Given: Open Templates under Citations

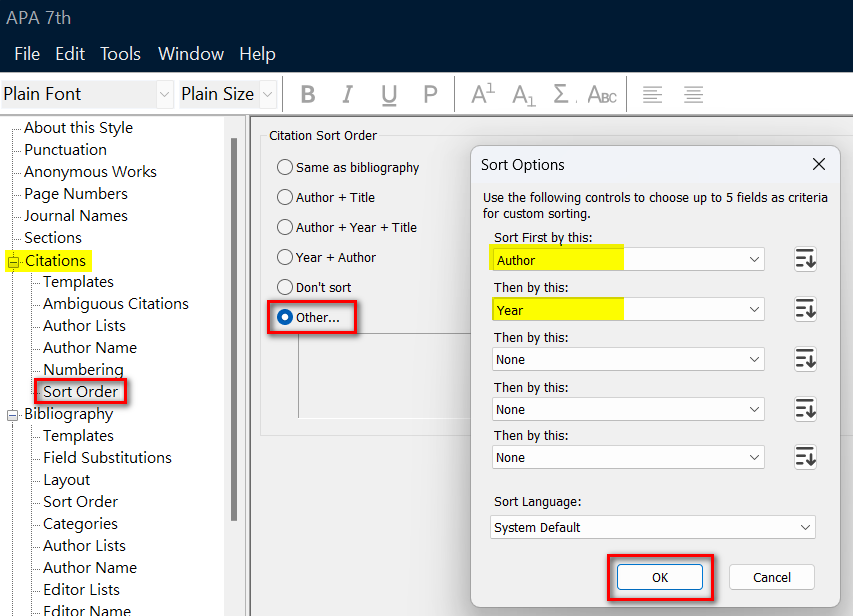Looking at the screenshot, I should 78,282.
